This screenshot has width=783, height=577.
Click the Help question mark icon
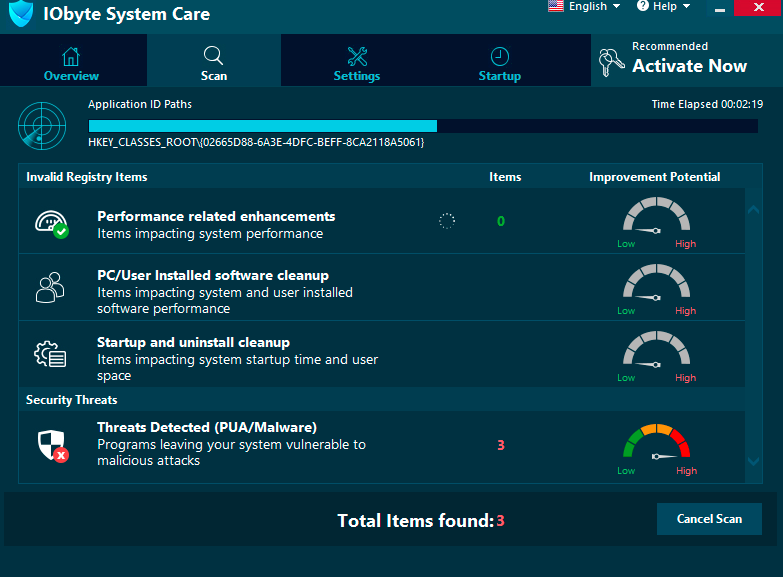(x=643, y=6)
